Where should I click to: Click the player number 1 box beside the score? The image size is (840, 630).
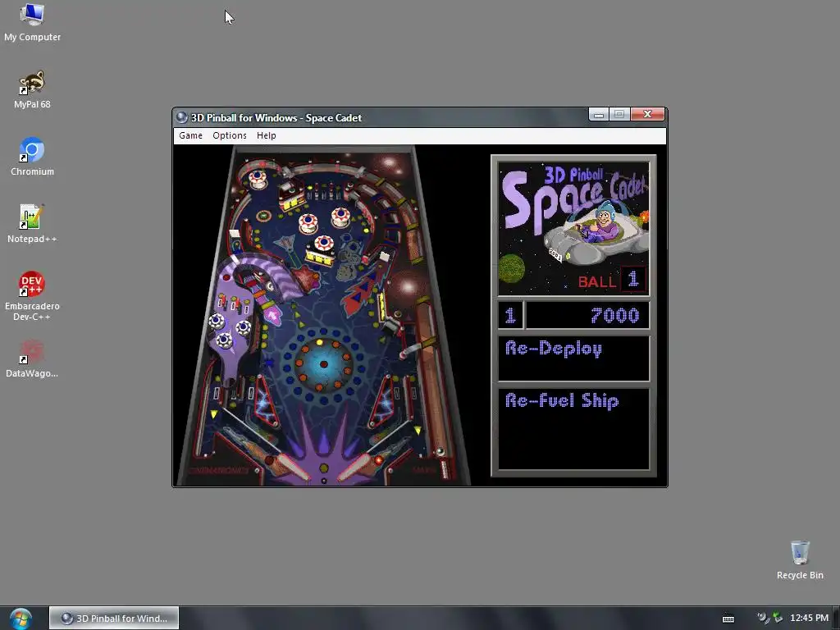pyautogui.click(x=510, y=315)
